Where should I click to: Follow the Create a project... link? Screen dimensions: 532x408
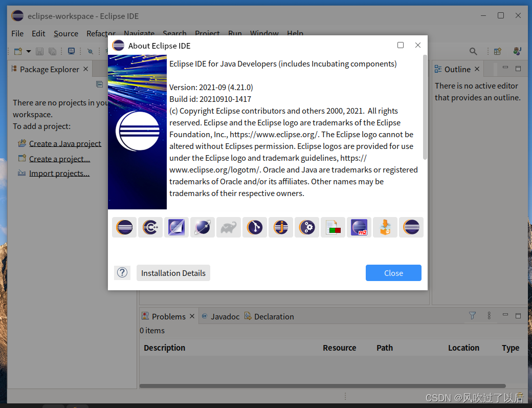[60, 159]
